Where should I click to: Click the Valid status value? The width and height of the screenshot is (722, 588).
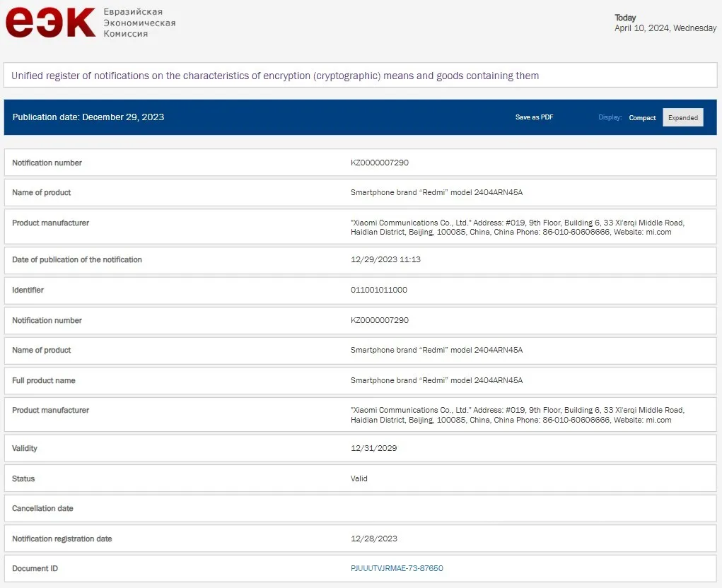(x=359, y=478)
